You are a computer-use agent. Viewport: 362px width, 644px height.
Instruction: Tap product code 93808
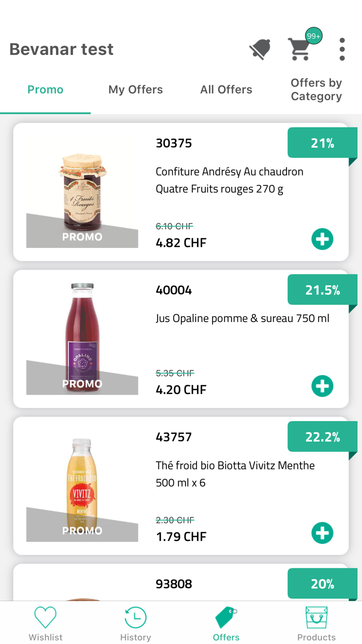click(x=174, y=583)
